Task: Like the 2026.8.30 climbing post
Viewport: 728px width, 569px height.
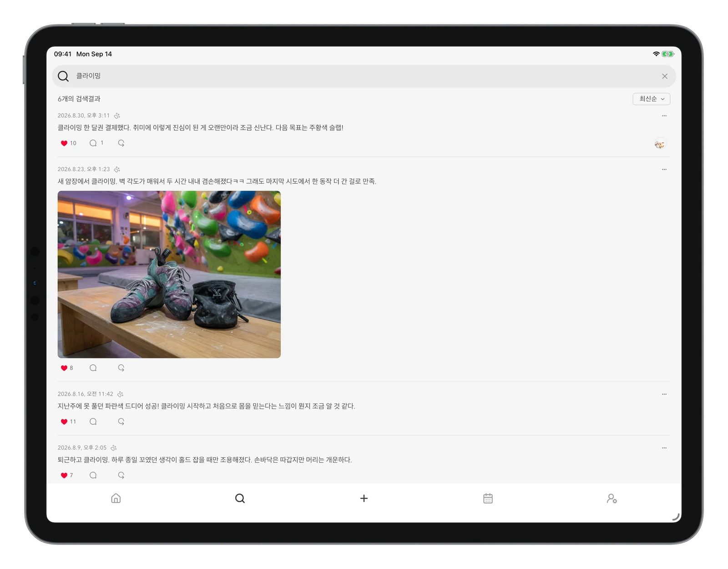Action: click(x=64, y=143)
